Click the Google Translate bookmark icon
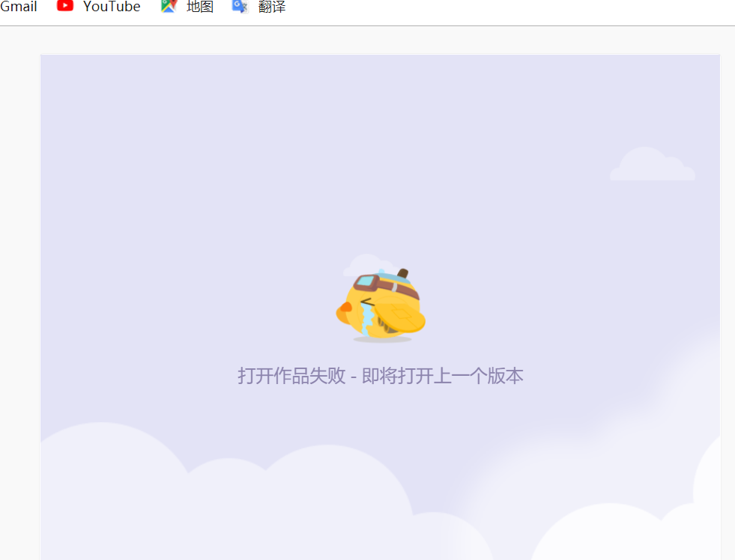This screenshot has height=560, width=735. (x=240, y=6)
